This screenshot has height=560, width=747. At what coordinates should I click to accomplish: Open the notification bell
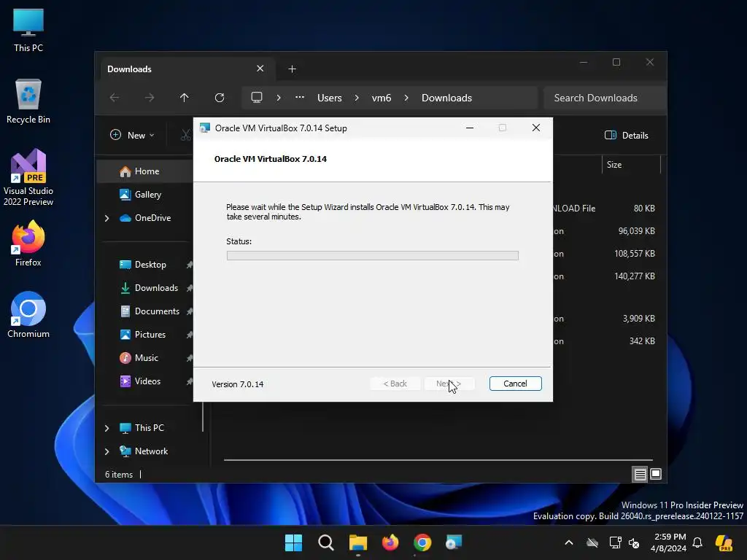click(697, 542)
